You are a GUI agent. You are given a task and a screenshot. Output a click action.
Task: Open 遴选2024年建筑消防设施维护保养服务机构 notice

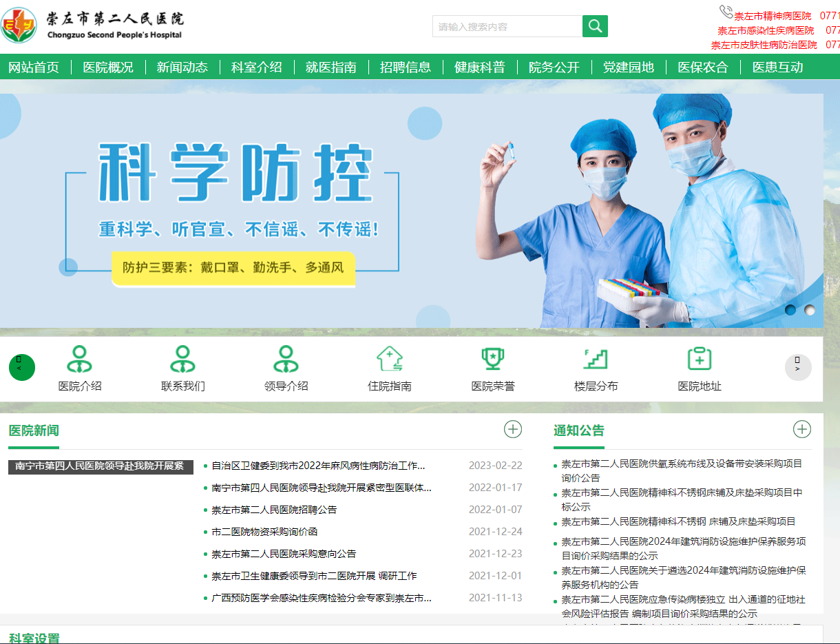[x=683, y=577]
